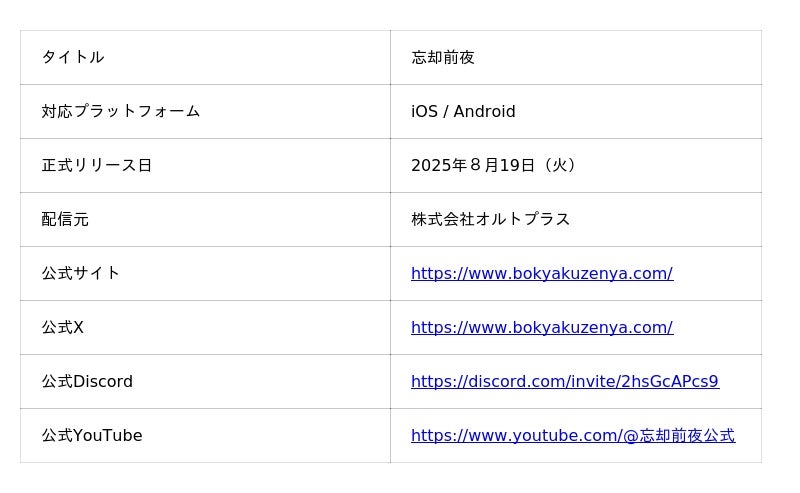Screen dimensions: 800x493
Task: Click the タイトル label cell
Action: click(73, 57)
